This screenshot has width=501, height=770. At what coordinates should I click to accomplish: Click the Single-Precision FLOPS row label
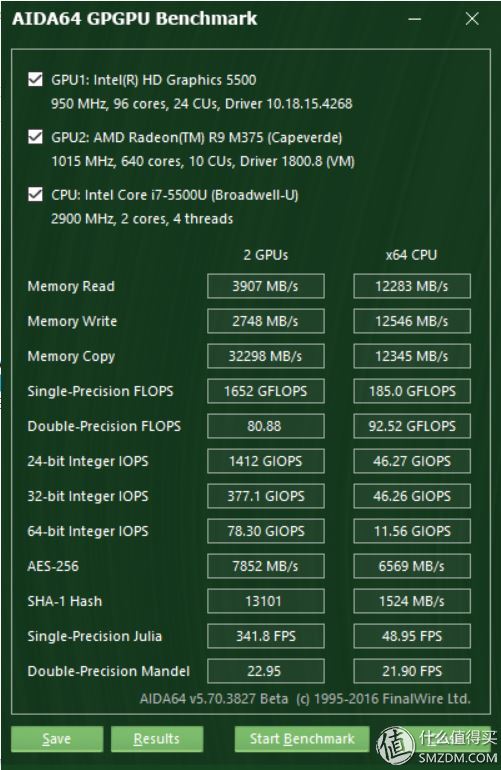click(101, 391)
